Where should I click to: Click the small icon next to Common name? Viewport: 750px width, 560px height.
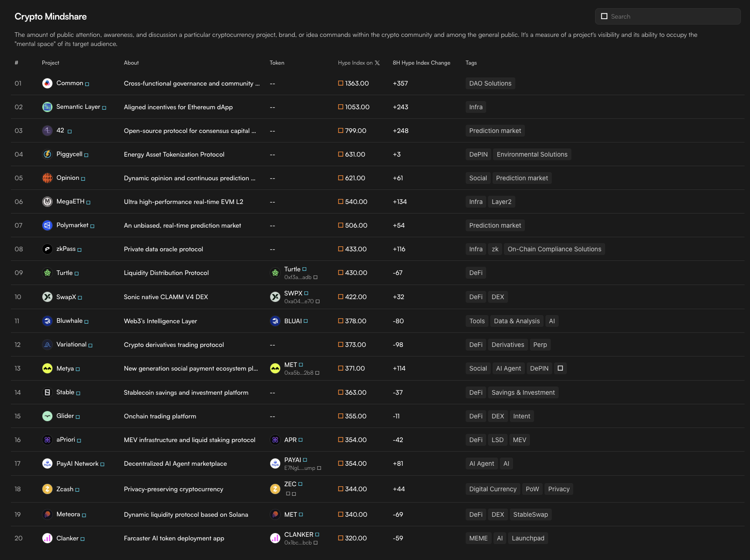[x=87, y=84]
